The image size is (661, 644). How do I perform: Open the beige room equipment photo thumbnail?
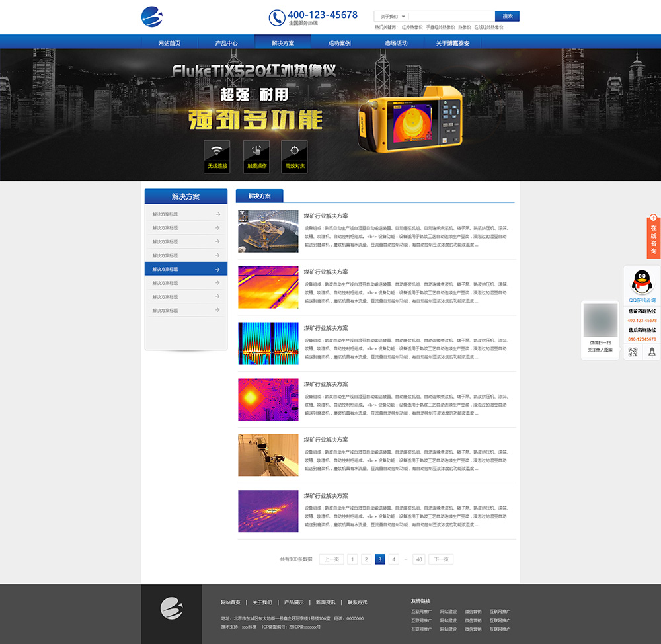coord(268,455)
